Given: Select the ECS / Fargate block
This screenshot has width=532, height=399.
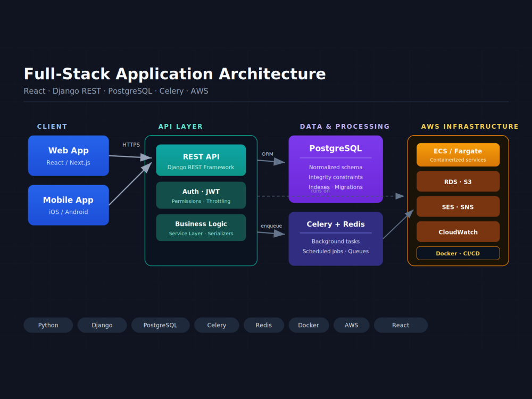Looking at the screenshot, I should [458, 155].
